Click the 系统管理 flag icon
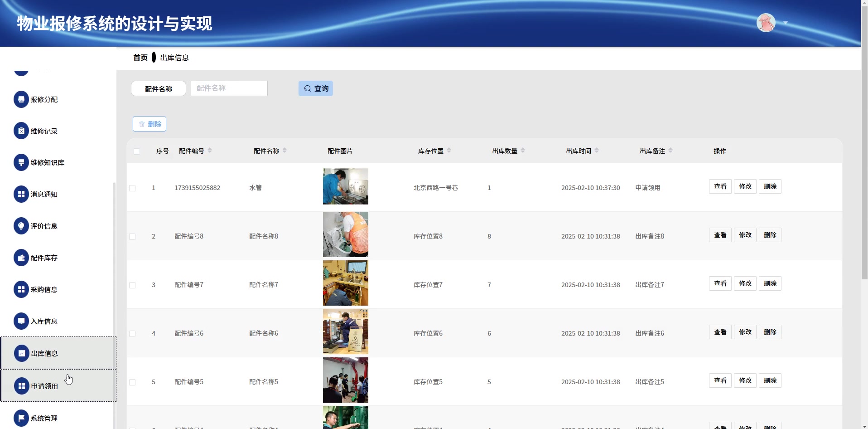 21,418
